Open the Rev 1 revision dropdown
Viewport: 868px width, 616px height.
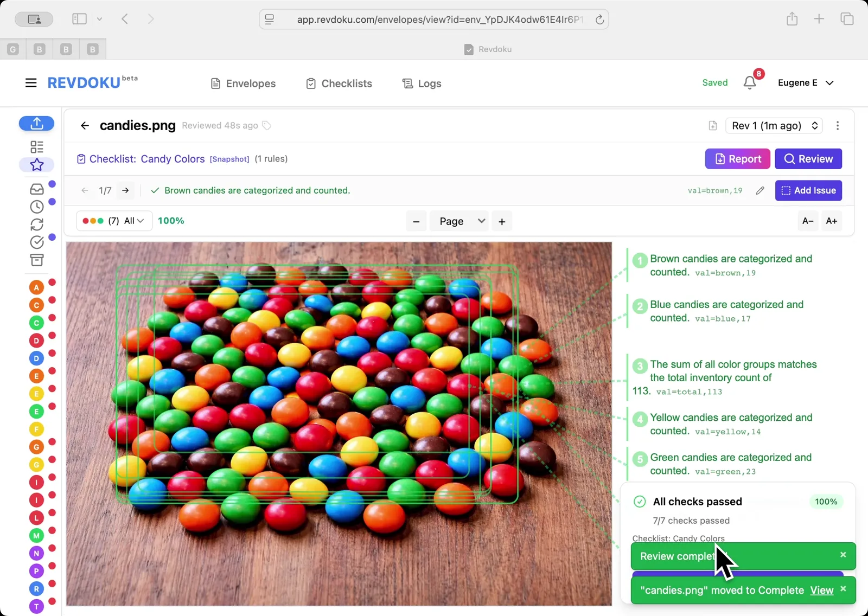[774, 126]
